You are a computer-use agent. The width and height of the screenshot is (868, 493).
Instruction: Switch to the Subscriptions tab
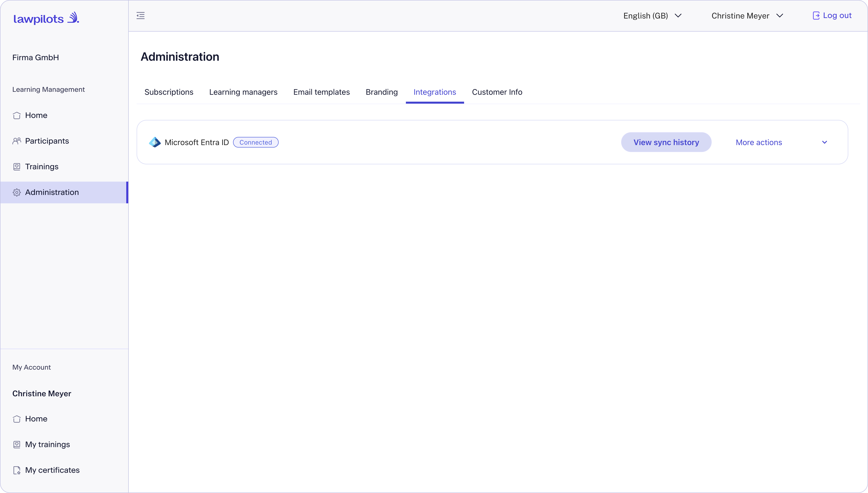coord(169,92)
